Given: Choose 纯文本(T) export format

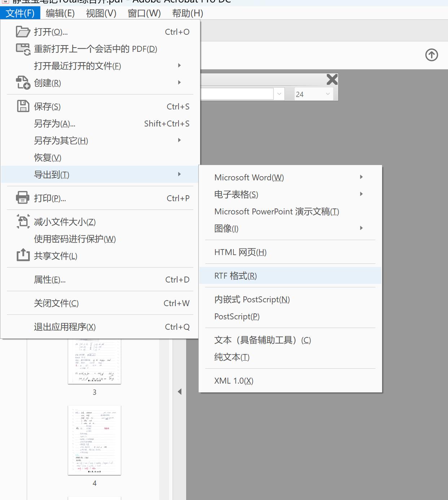Looking at the screenshot, I should click(230, 357).
